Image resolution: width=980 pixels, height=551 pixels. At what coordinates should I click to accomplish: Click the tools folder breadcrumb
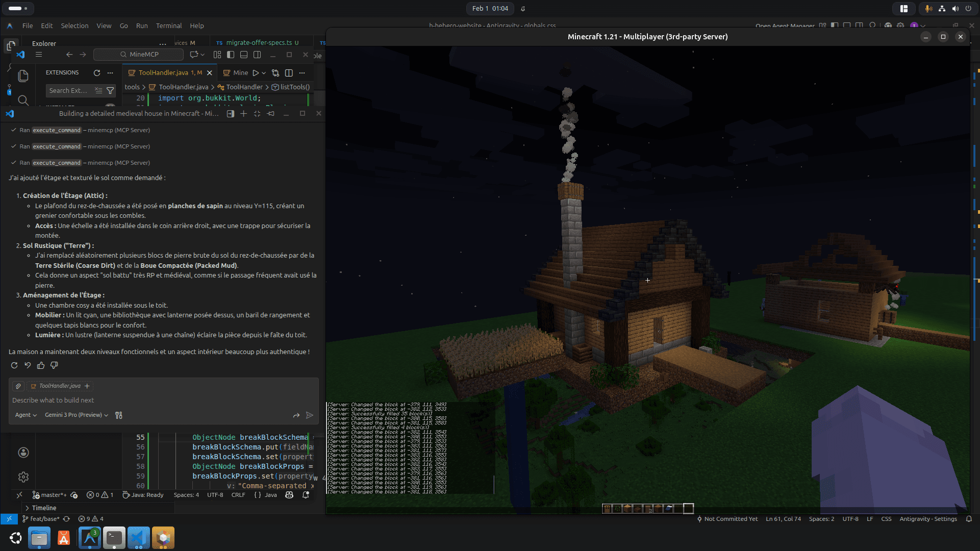pos(132,87)
